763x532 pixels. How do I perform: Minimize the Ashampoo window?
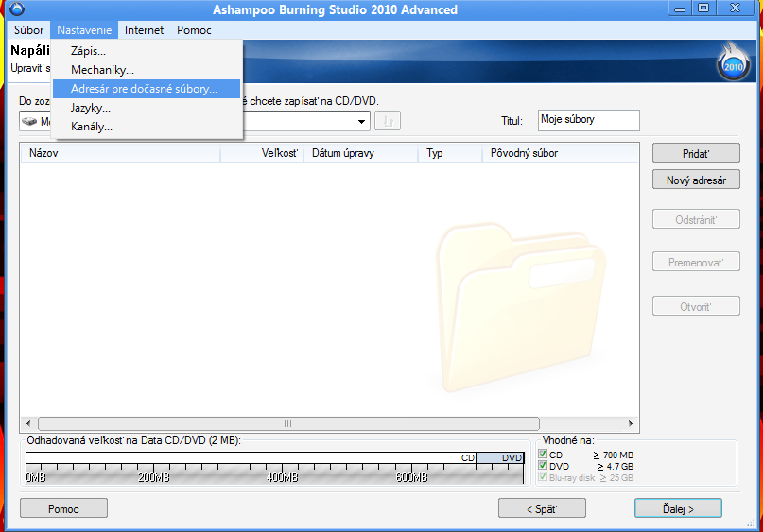[681, 9]
